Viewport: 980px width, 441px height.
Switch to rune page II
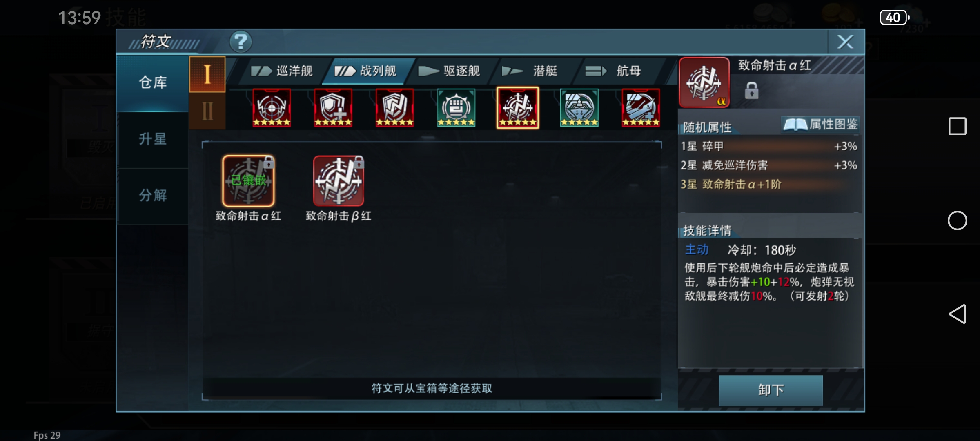[207, 111]
